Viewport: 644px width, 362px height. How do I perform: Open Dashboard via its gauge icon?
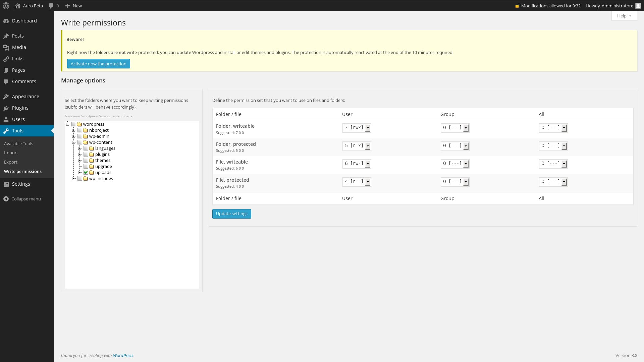pyautogui.click(x=6, y=21)
